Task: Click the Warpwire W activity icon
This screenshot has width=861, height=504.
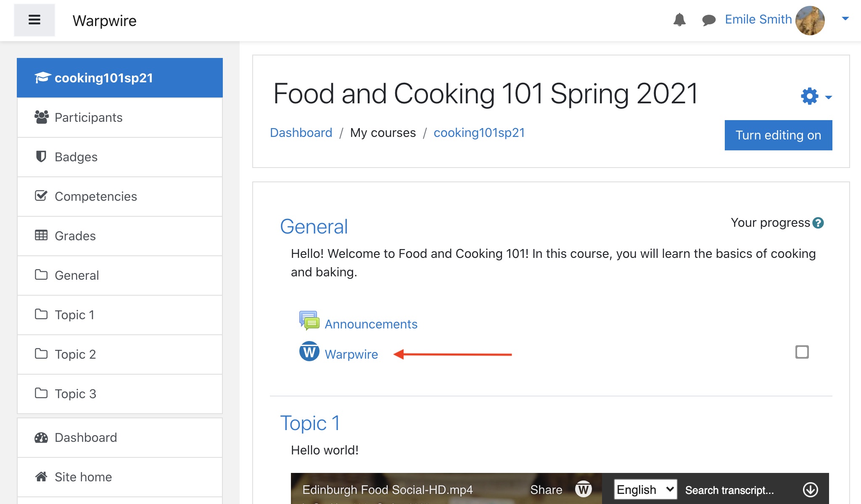Action: point(309,351)
